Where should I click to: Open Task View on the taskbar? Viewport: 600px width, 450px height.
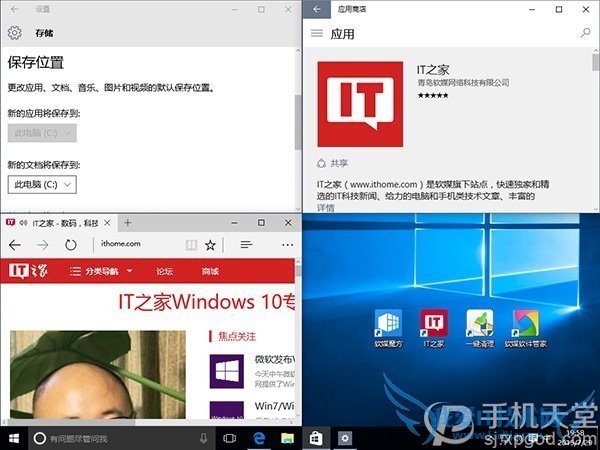coord(230,438)
